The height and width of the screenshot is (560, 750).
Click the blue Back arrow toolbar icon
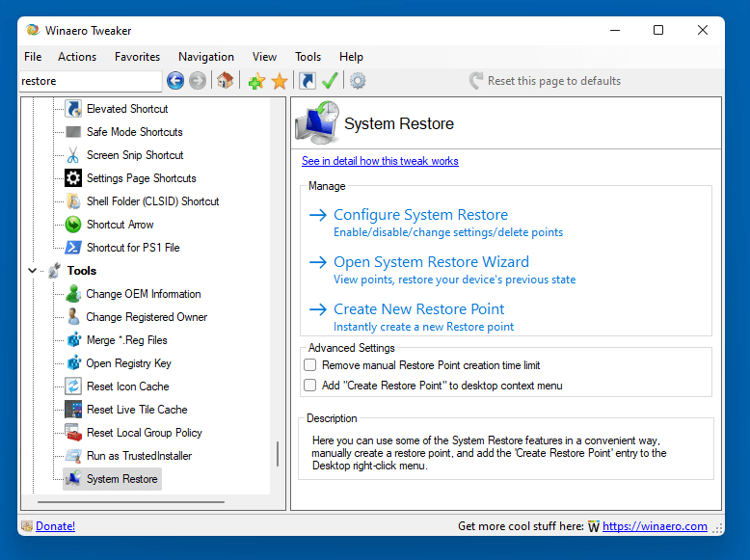(x=175, y=81)
